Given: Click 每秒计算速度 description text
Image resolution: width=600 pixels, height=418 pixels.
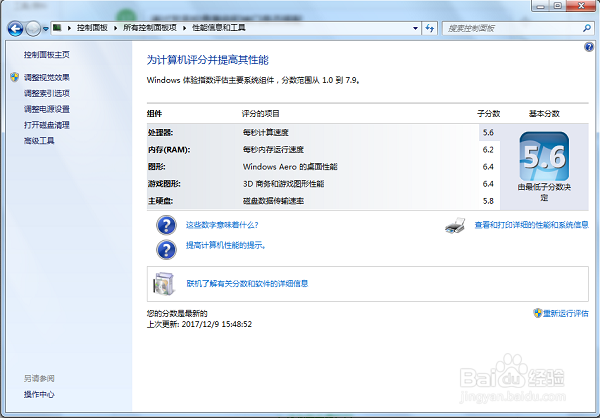Looking at the screenshot, I should coord(266,132).
